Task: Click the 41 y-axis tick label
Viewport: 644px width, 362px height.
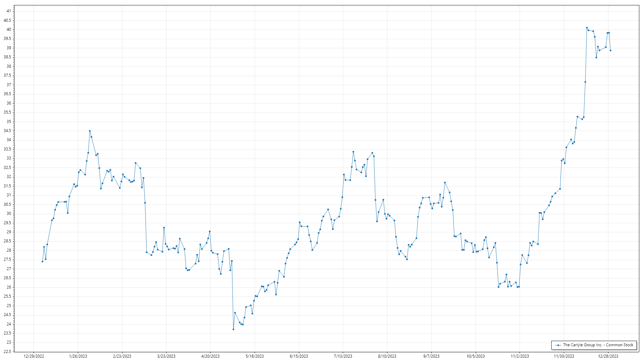Action: pos(9,11)
